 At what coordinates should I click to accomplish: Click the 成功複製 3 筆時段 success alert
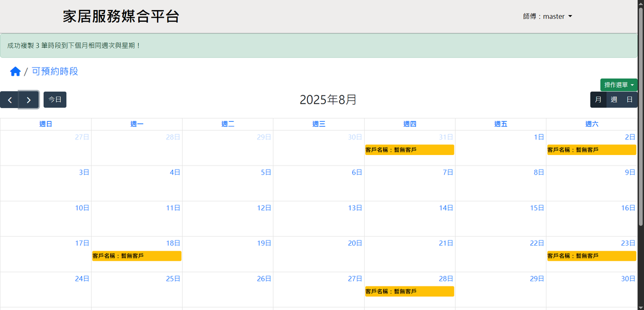click(x=318, y=45)
